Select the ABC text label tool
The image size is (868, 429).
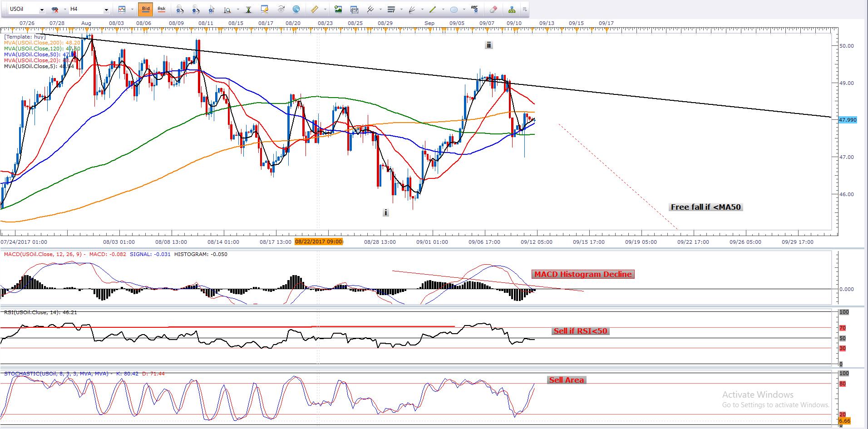click(x=474, y=9)
